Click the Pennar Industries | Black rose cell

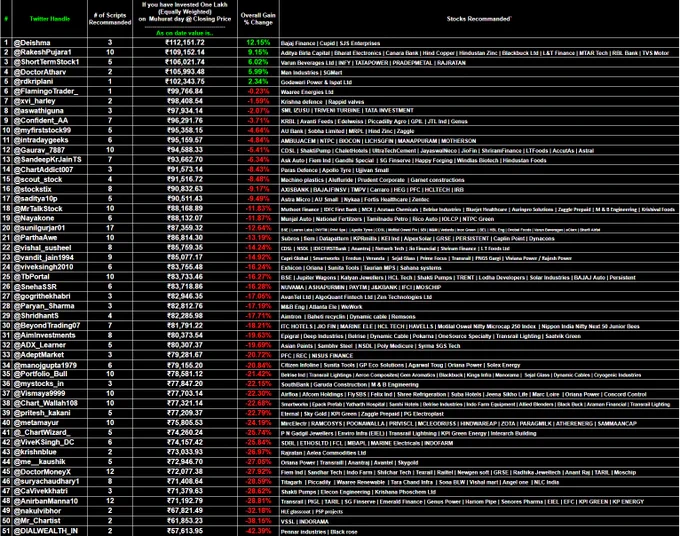click(319, 532)
